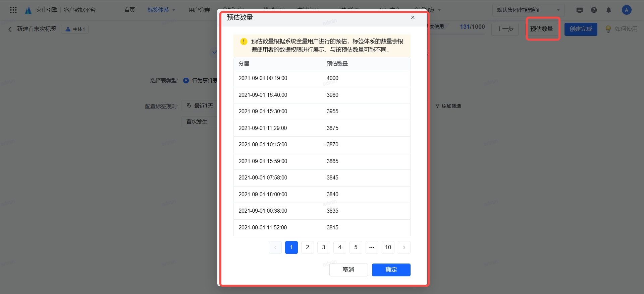Click 添加筛选 to add a filter
This screenshot has height=294, width=644.
point(448,106)
